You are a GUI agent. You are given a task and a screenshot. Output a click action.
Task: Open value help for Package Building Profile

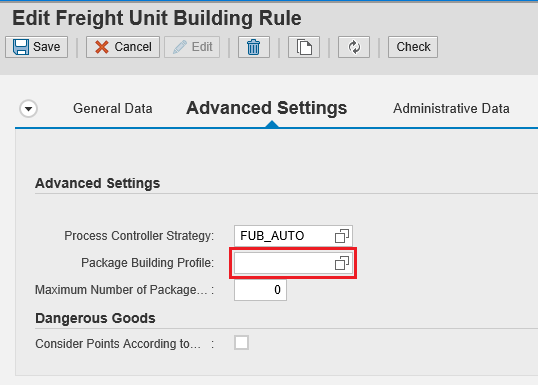(342, 263)
